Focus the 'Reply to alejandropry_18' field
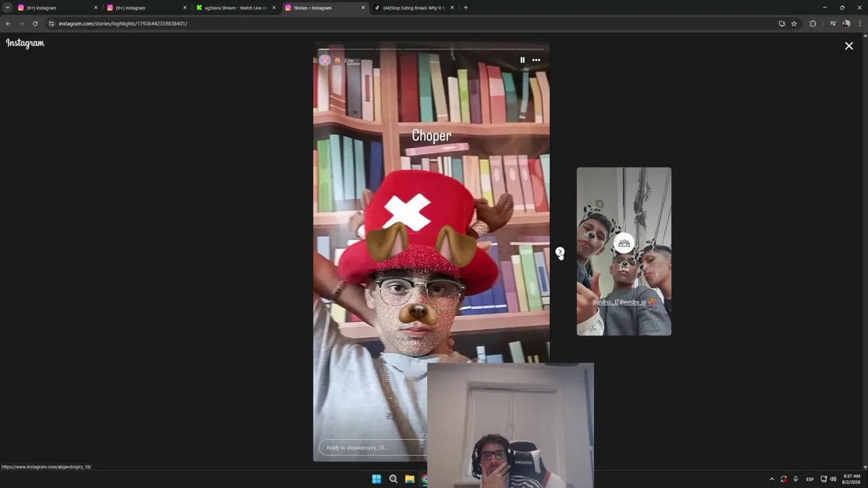Image resolution: width=868 pixels, height=488 pixels. (373, 447)
